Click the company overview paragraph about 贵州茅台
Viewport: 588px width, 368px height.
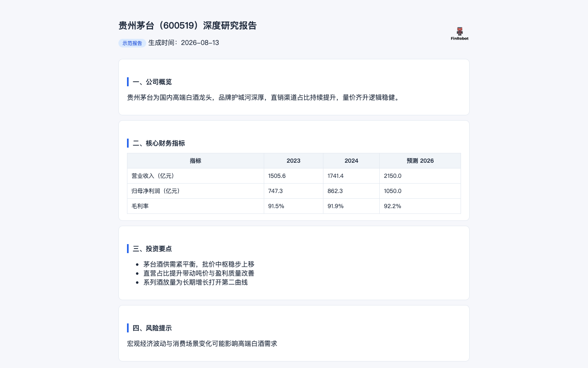(264, 97)
